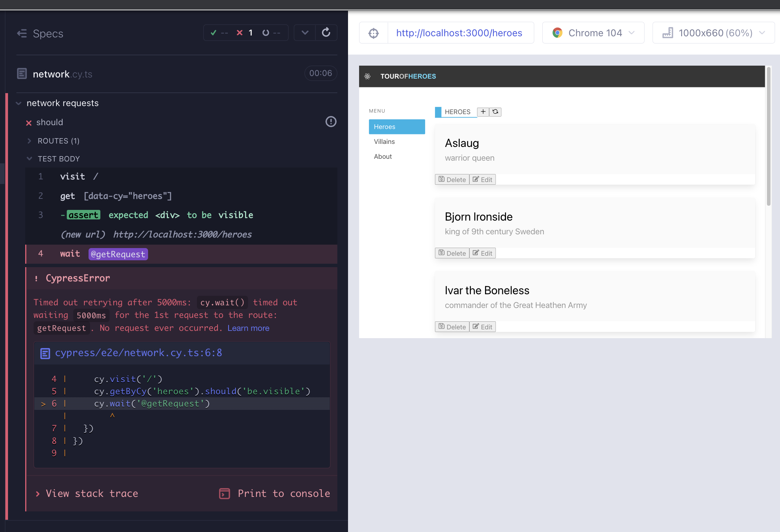Viewport: 780px width, 532px height.
Task: Select the assert expected div visible command
Action: (181, 215)
